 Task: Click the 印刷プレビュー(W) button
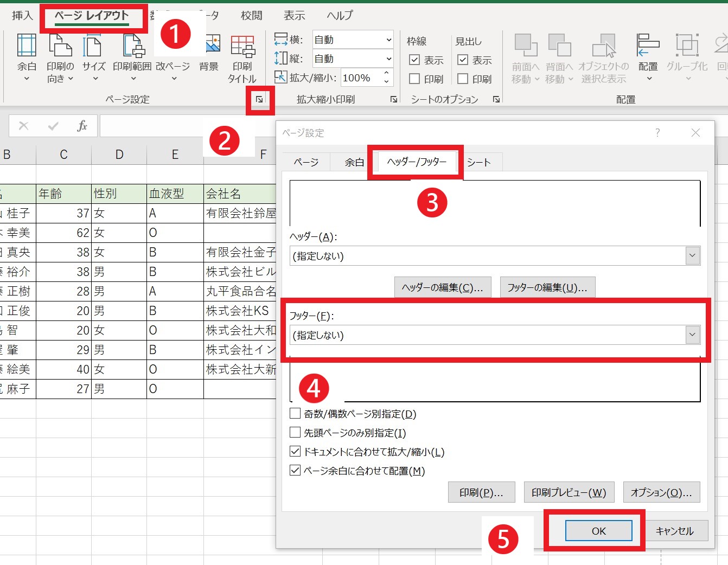569,492
